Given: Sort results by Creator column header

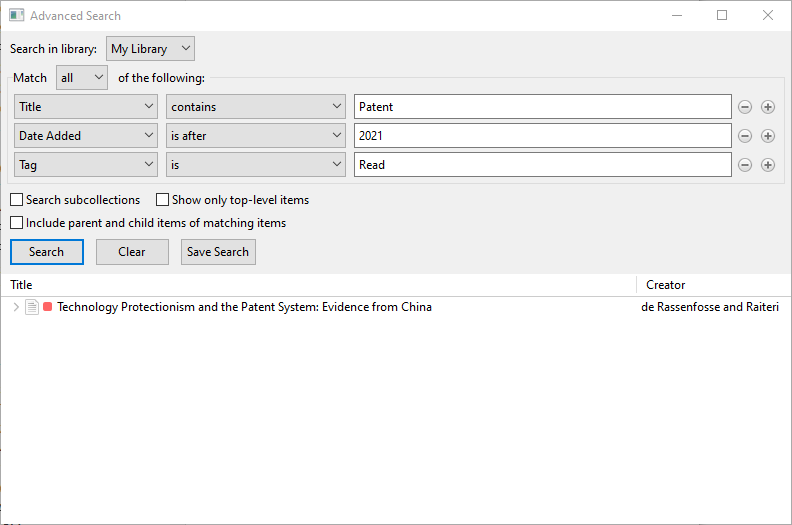Looking at the screenshot, I should tap(665, 285).
